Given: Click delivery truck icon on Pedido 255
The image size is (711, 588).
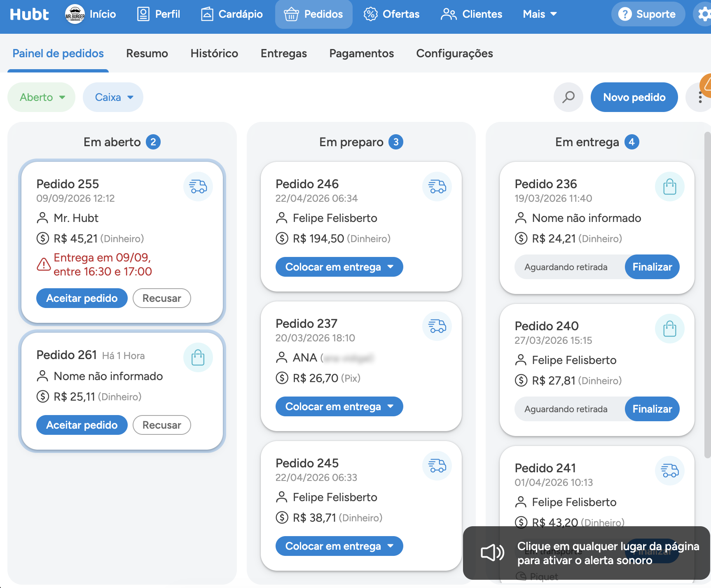Looking at the screenshot, I should (198, 187).
